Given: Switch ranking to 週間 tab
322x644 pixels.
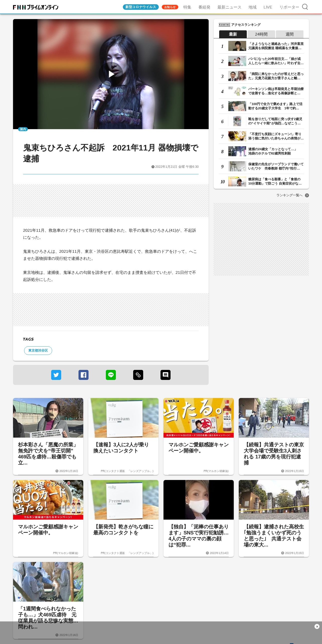Looking at the screenshot, I should pyautogui.click(x=290, y=34).
